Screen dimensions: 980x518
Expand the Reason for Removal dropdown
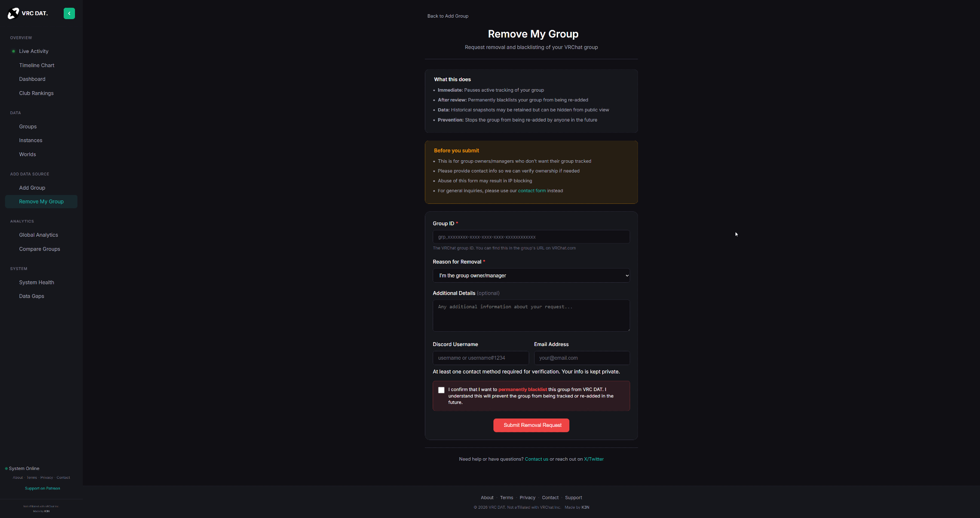531,275
